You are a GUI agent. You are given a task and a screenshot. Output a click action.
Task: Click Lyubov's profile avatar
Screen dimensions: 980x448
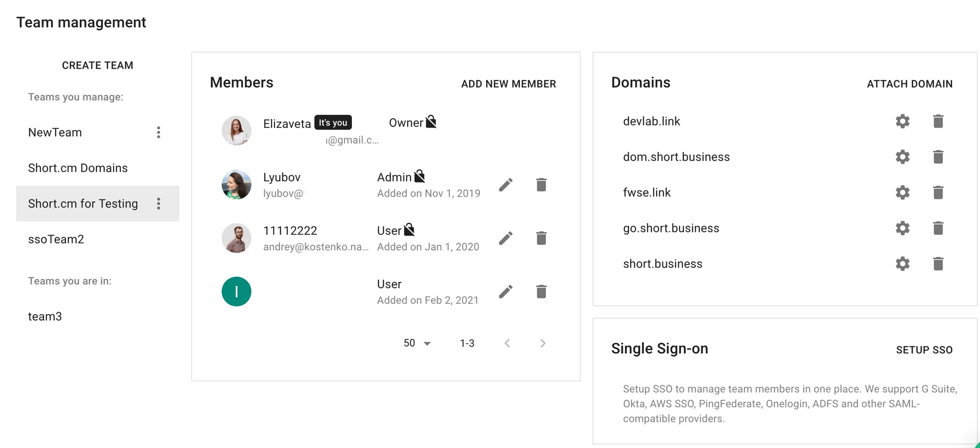click(237, 185)
